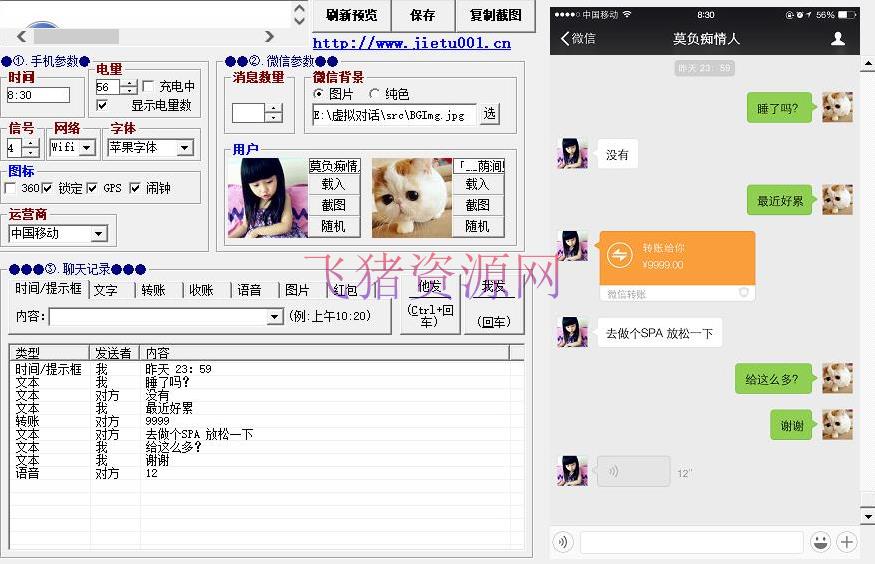Select the 昨天 23:59 chat record row
Viewport: 875px width, 564px height.
click(267, 369)
